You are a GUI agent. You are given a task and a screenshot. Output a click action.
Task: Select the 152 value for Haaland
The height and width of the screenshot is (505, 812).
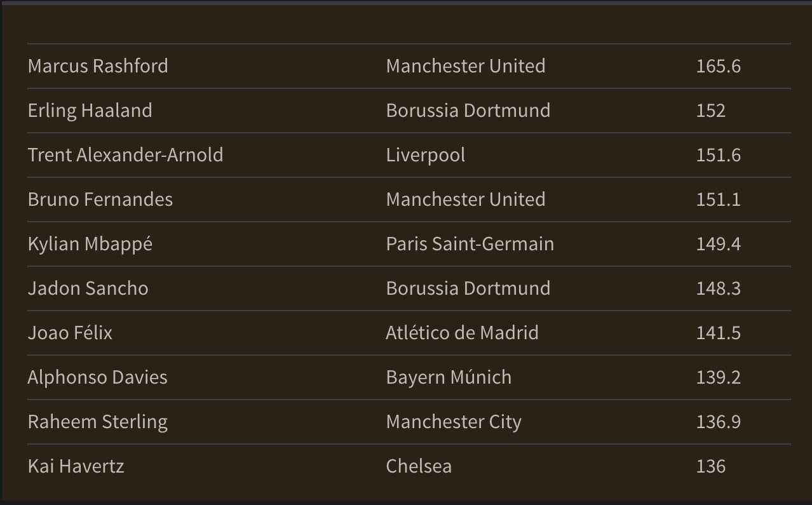(711, 111)
